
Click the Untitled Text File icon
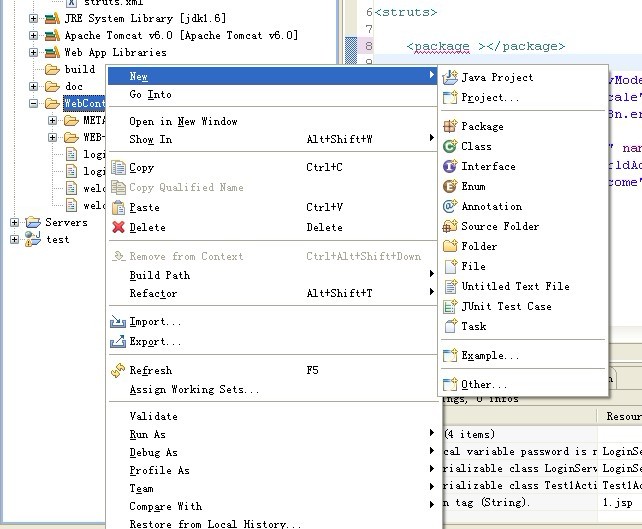450,286
